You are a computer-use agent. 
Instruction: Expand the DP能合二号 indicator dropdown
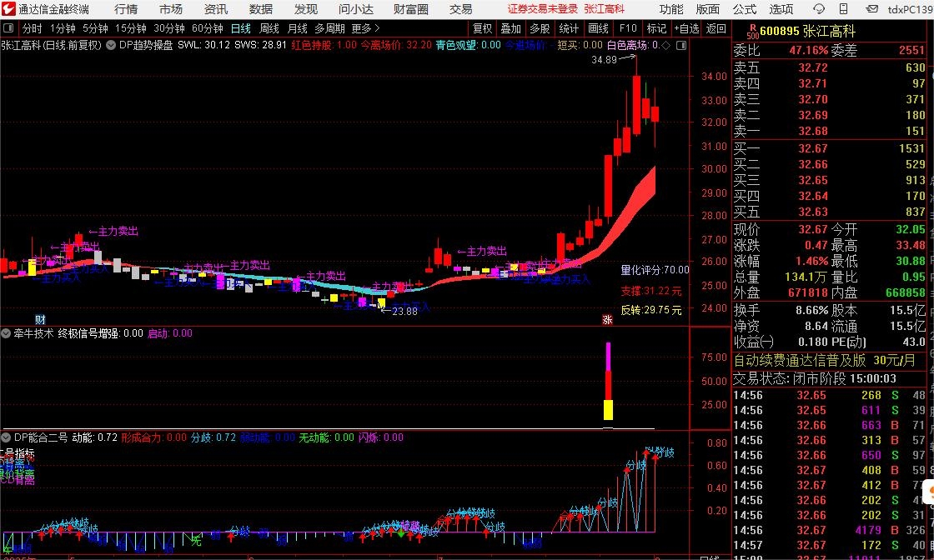pos(6,438)
